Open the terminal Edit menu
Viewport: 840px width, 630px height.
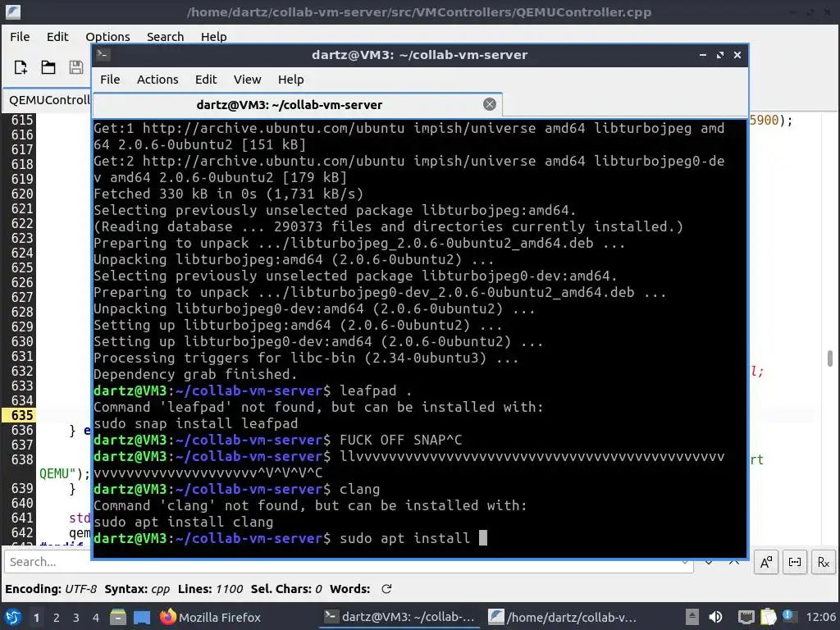pos(206,80)
